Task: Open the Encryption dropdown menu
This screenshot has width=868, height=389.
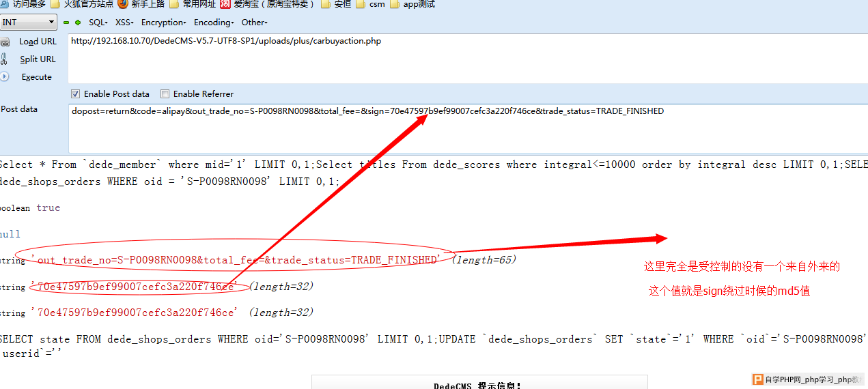Action: (164, 23)
